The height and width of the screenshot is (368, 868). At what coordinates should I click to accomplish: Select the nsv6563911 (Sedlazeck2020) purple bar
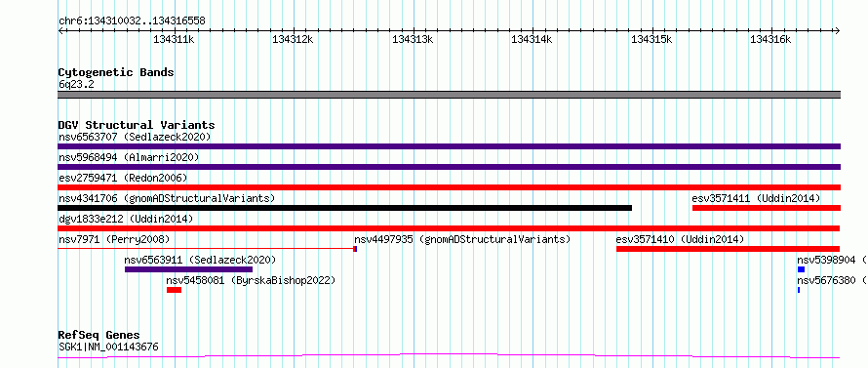189,269
